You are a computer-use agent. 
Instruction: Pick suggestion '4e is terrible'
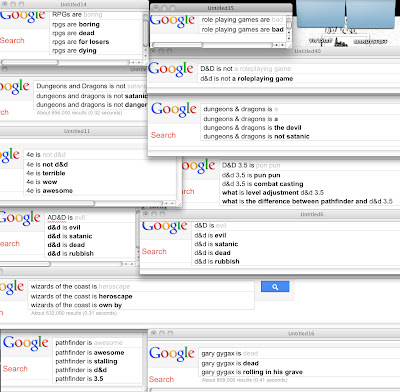point(46,173)
